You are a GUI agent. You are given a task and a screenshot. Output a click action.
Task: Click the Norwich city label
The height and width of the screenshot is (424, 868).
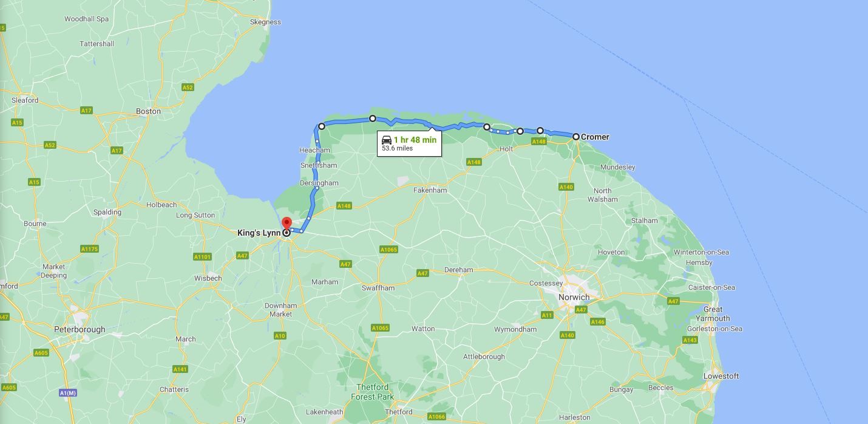pos(574,297)
